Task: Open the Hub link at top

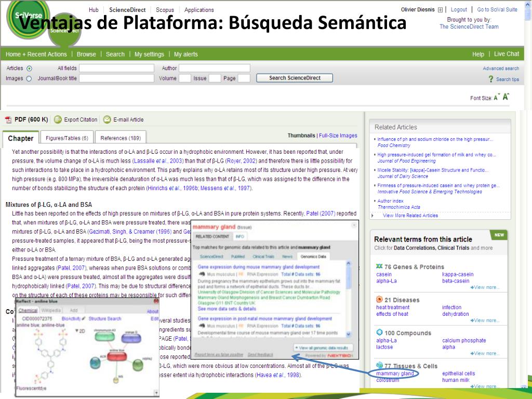Action: [94, 10]
